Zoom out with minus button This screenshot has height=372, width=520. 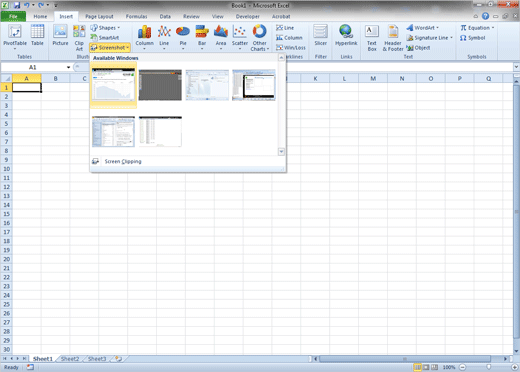tap(463, 367)
